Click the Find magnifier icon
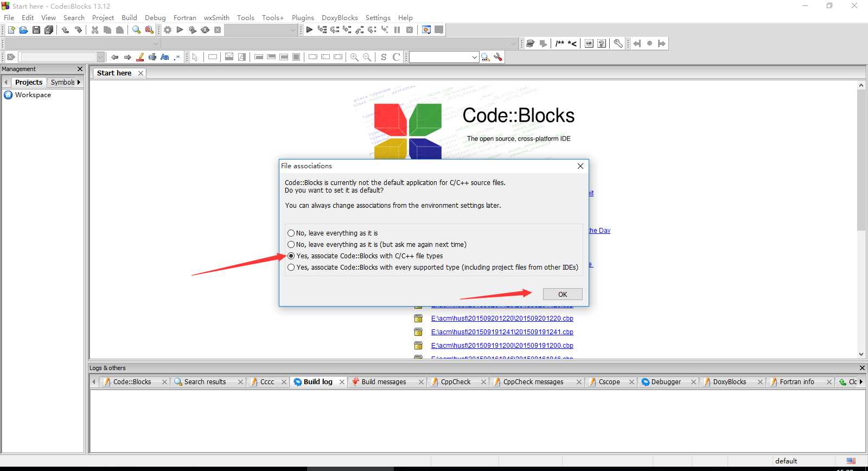Viewport: 868px width, 471px height. (x=136, y=30)
